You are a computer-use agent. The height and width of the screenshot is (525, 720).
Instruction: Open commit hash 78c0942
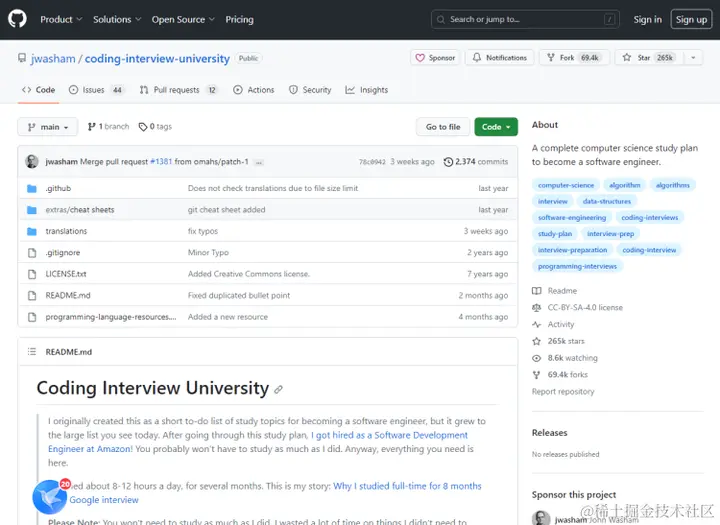[x=372, y=162]
